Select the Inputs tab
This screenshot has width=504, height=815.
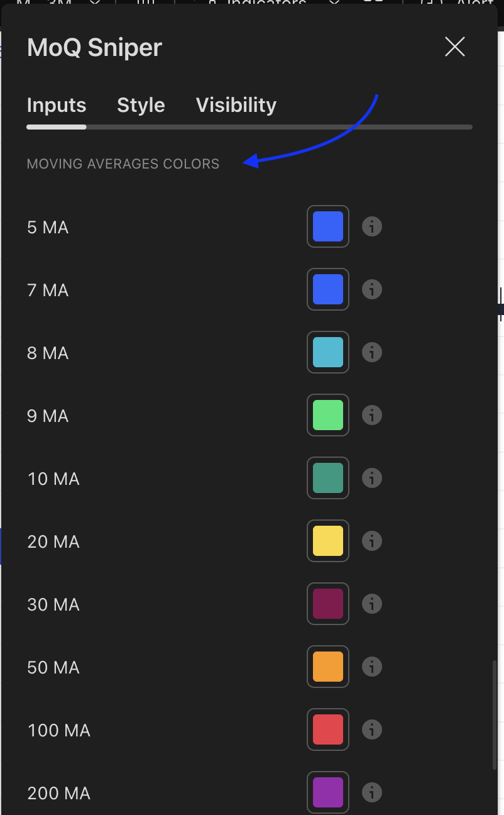tap(57, 105)
